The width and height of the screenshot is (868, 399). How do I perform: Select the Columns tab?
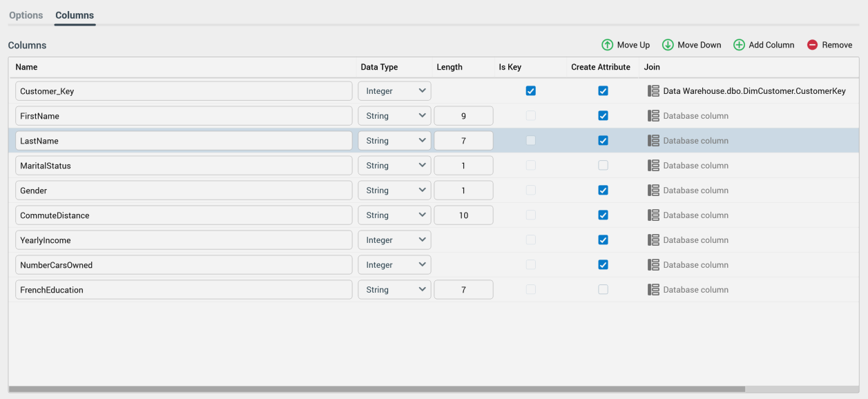click(75, 15)
